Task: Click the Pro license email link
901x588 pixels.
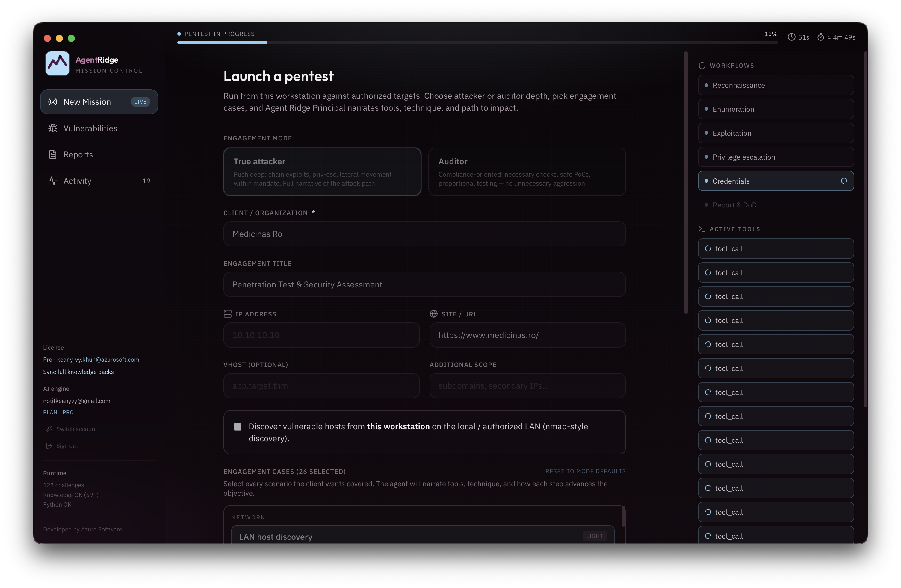Action: (91, 360)
